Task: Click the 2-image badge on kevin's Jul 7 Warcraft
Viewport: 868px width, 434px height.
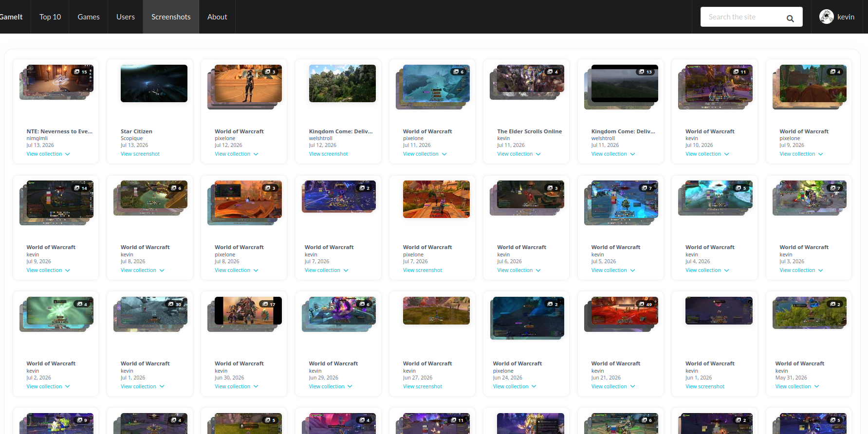Action: (x=364, y=188)
